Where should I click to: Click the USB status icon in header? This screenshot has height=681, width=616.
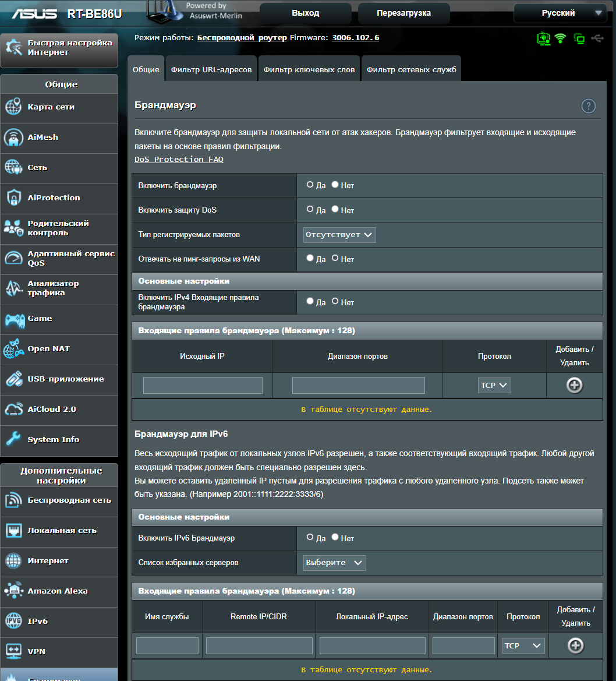(x=598, y=38)
